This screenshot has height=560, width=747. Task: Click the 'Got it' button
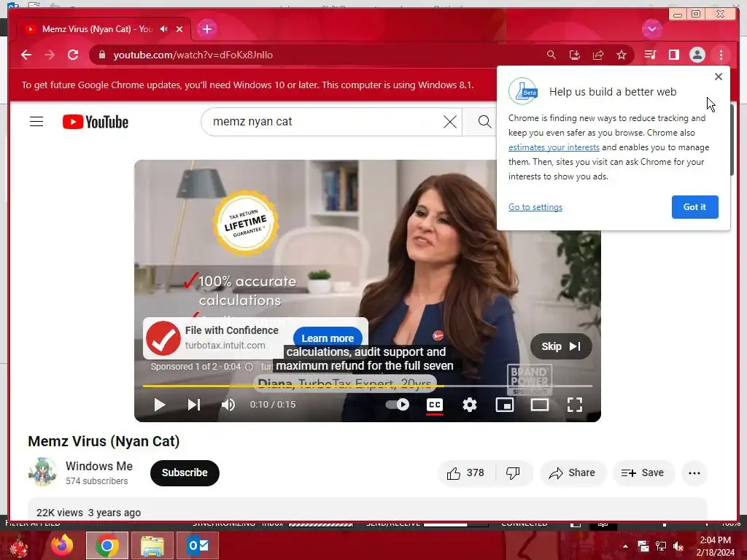694,207
